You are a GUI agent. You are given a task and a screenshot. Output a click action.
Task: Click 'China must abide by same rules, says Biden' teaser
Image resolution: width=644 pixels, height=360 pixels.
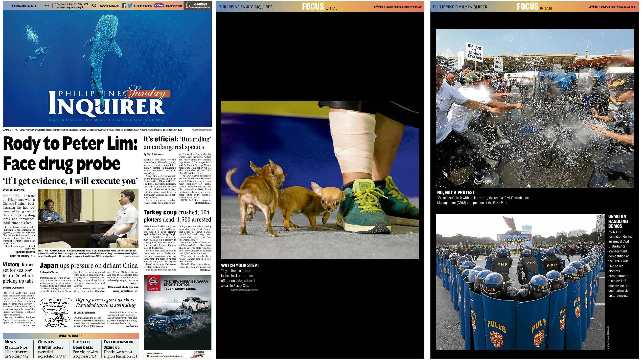tap(123, 289)
